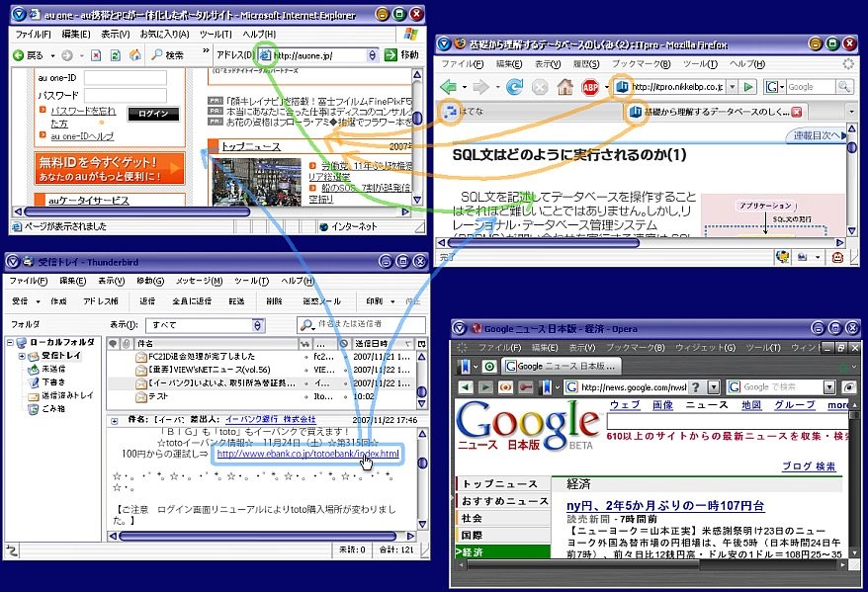This screenshot has height=592, width=868.
Task: Click the Opera forward arrow button
Action: 485,387
